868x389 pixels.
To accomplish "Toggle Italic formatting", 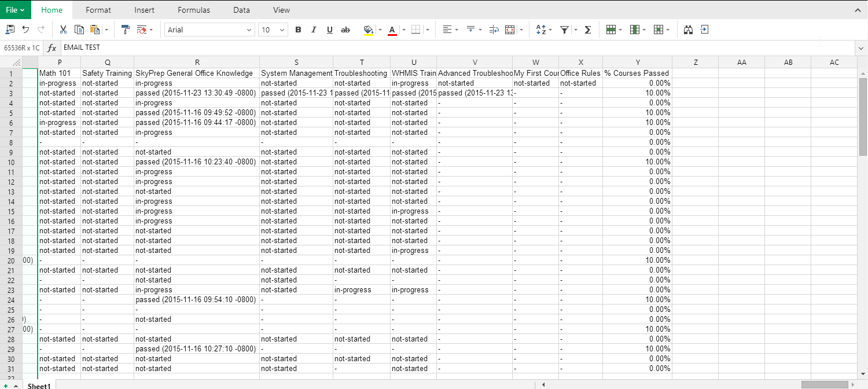I will click(x=314, y=30).
